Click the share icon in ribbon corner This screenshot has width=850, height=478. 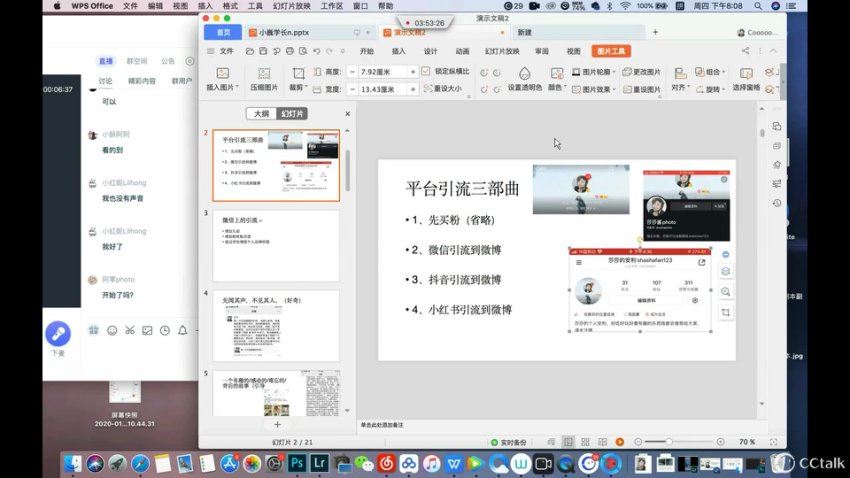pyautogui.click(x=745, y=51)
